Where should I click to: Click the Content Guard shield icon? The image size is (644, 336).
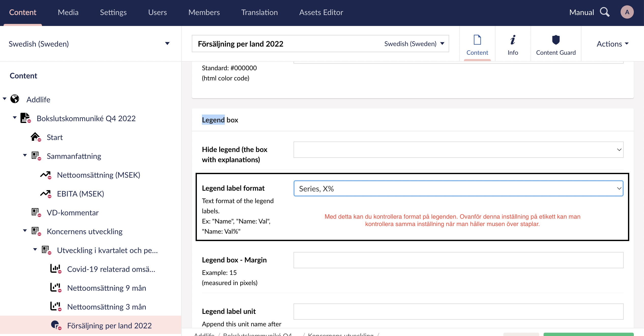pyautogui.click(x=556, y=40)
